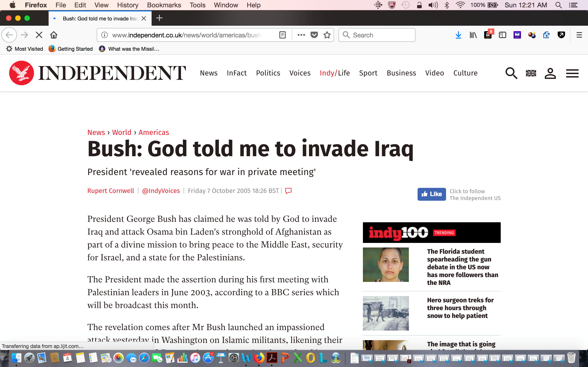588x367 pixels.
Task: Open the Florida student article thumbnail
Action: (x=386, y=264)
